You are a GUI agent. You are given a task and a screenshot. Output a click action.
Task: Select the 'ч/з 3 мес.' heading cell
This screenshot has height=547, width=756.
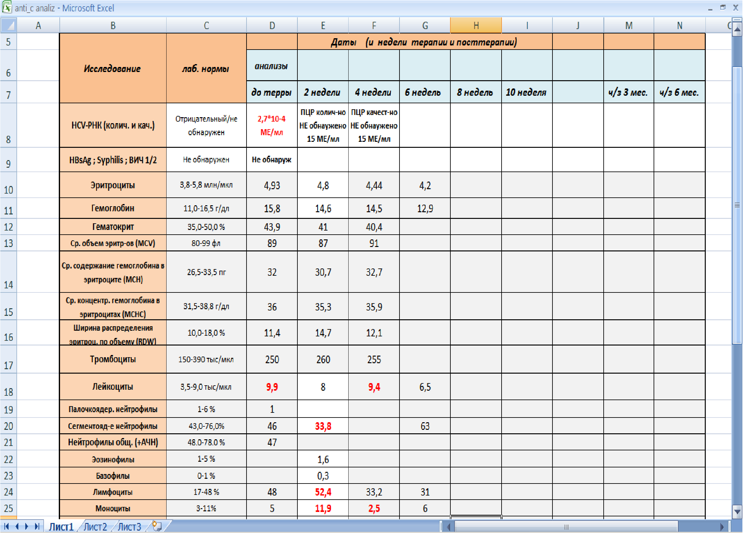pos(629,92)
